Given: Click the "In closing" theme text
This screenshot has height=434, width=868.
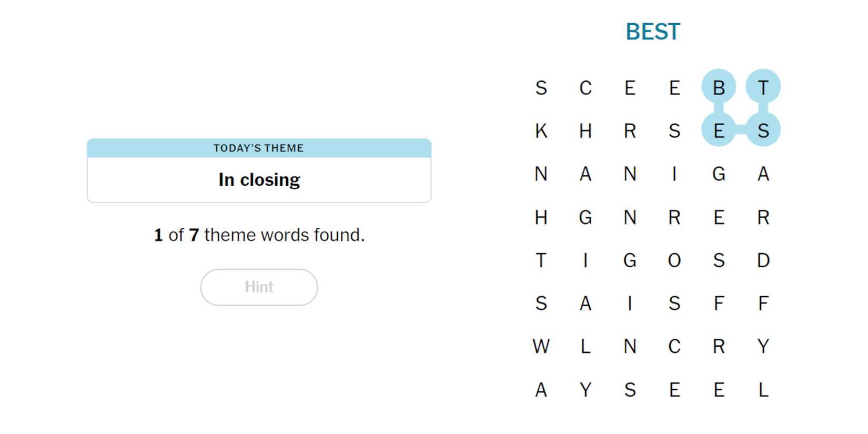Looking at the screenshot, I should point(259,180).
